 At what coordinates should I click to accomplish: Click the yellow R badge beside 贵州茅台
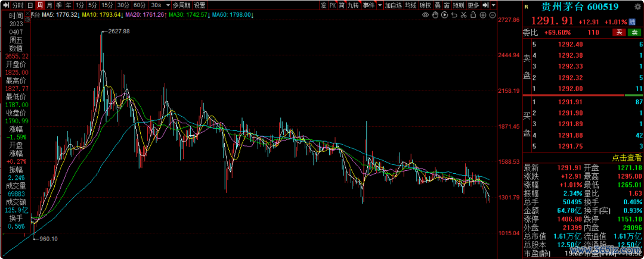click(x=527, y=7)
